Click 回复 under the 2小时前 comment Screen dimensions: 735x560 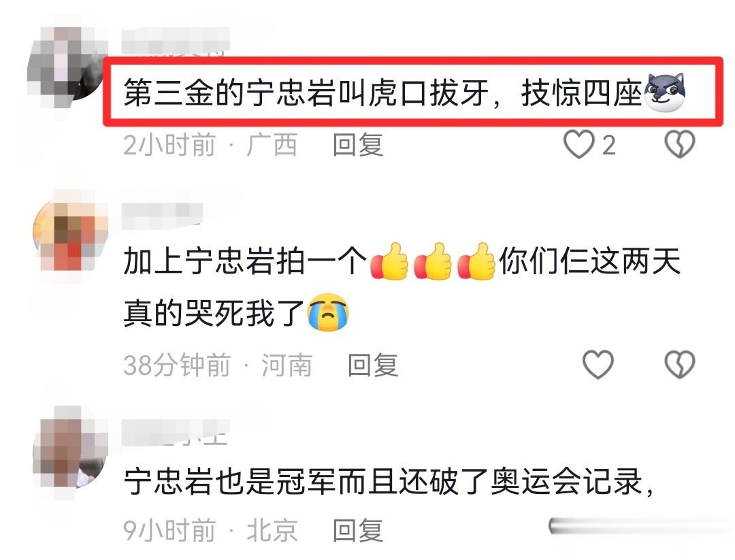pos(358,145)
